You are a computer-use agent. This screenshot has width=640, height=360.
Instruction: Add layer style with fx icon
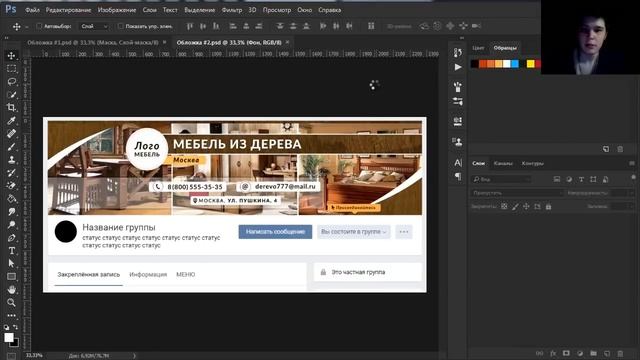[553, 353]
